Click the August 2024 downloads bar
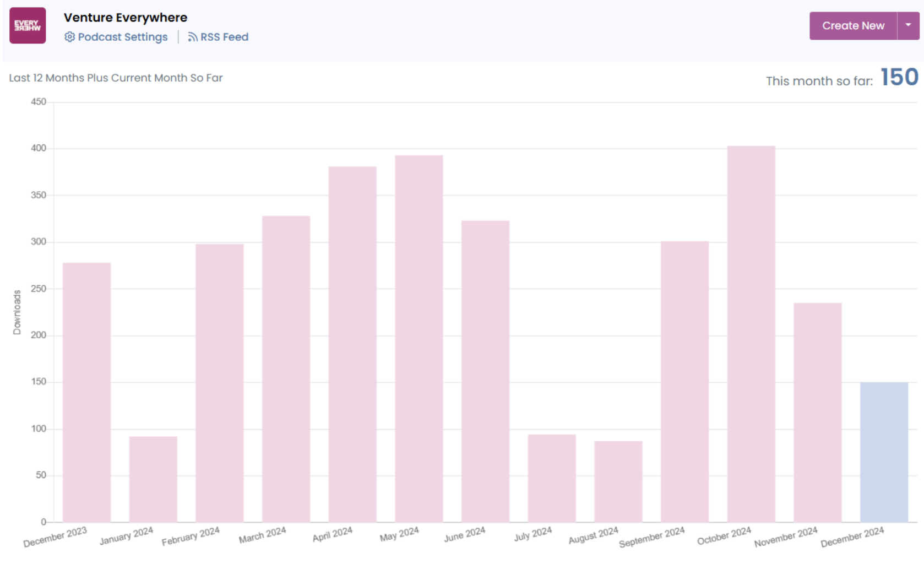 618,481
